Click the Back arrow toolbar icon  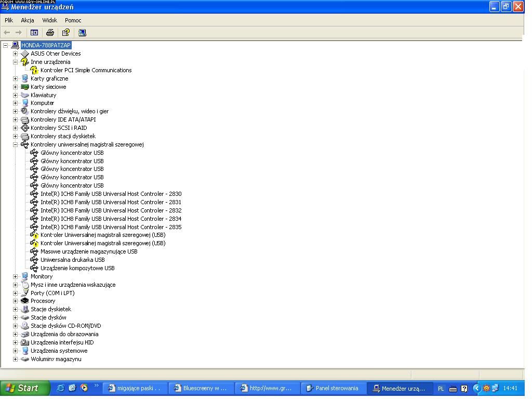tap(7, 33)
